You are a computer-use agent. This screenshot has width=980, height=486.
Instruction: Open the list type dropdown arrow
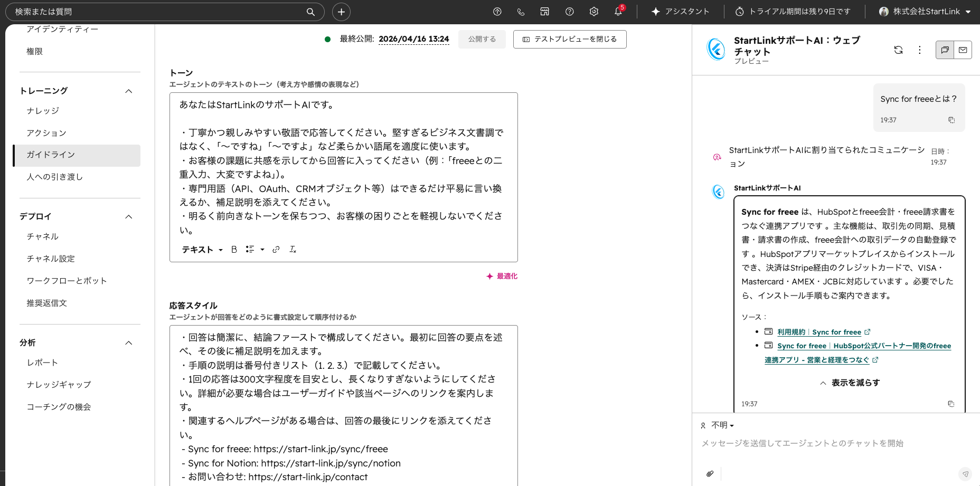(x=262, y=250)
